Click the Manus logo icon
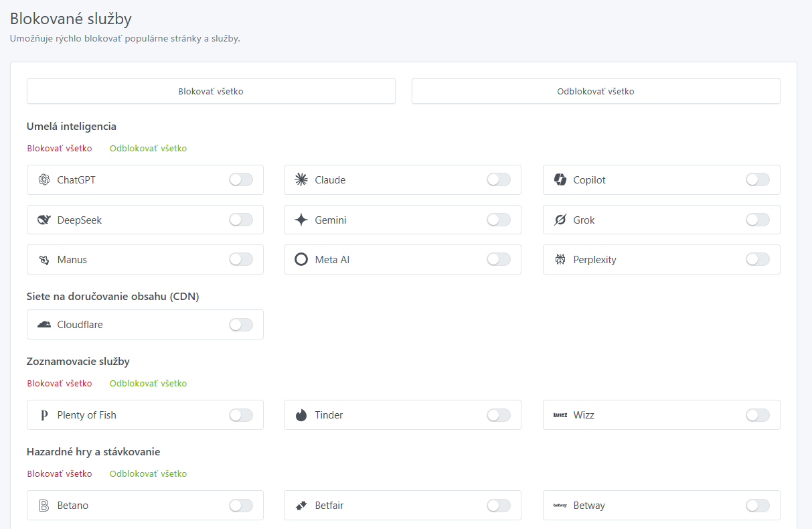The height and width of the screenshot is (529, 812). 44,260
